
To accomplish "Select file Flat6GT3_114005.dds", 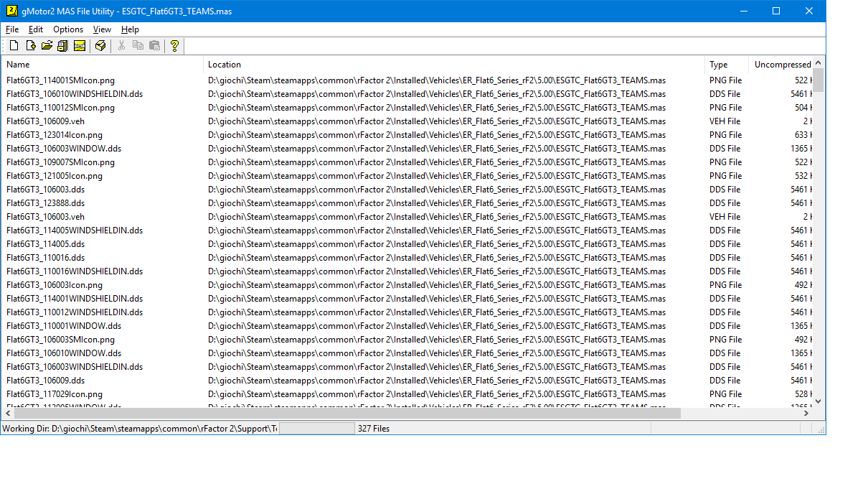I will click(45, 244).
